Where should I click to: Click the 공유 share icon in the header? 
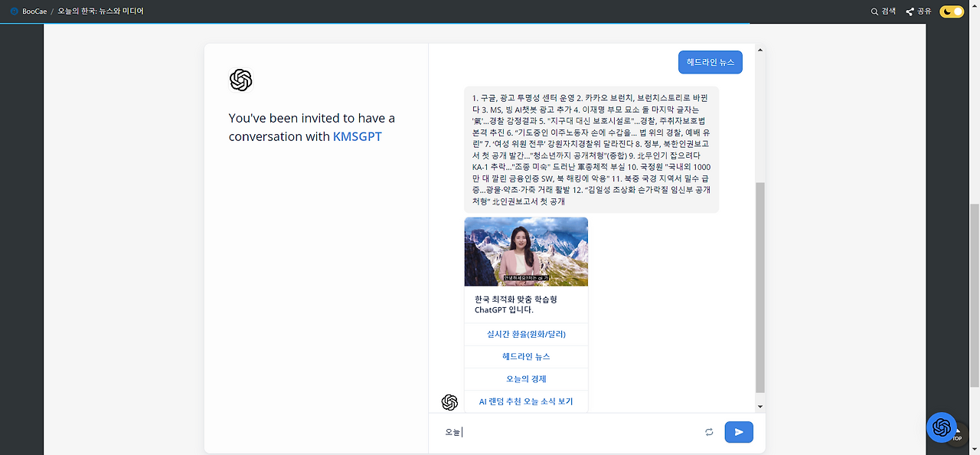click(910, 11)
